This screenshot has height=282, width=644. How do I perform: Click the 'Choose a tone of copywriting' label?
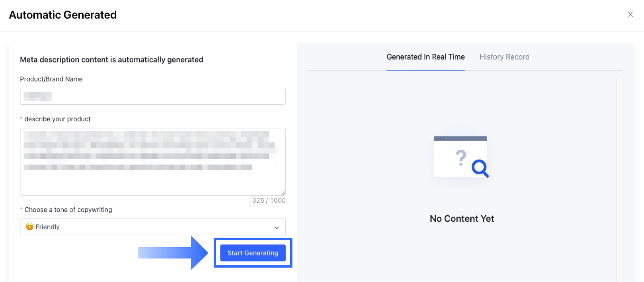click(68, 210)
